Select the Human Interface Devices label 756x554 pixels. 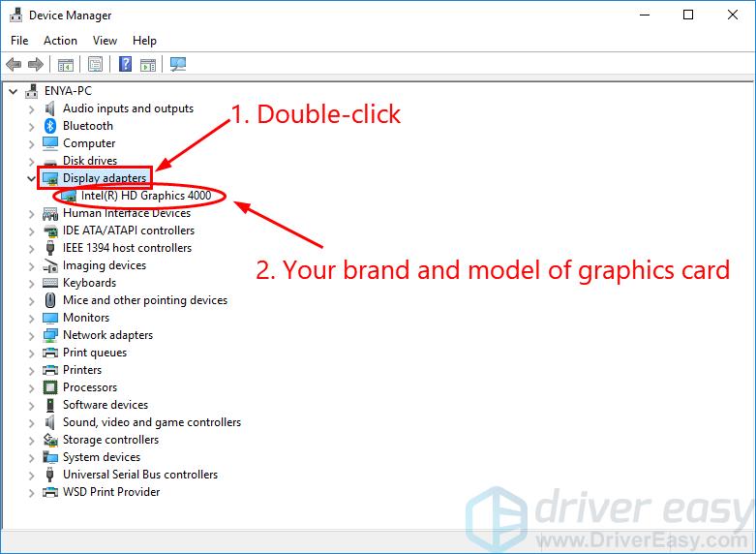(x=127, y=213)
